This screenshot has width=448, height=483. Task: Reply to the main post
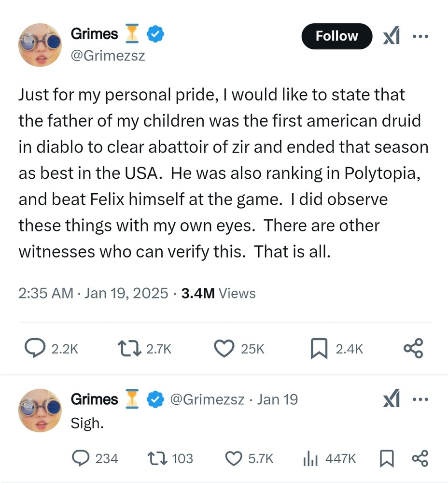click(35, 349)
